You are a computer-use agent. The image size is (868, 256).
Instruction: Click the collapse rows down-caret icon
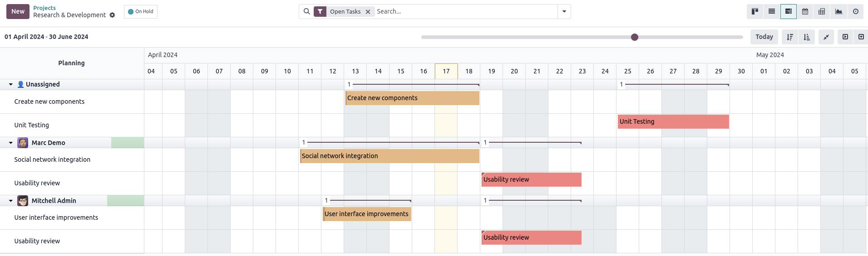click(861, 37)
